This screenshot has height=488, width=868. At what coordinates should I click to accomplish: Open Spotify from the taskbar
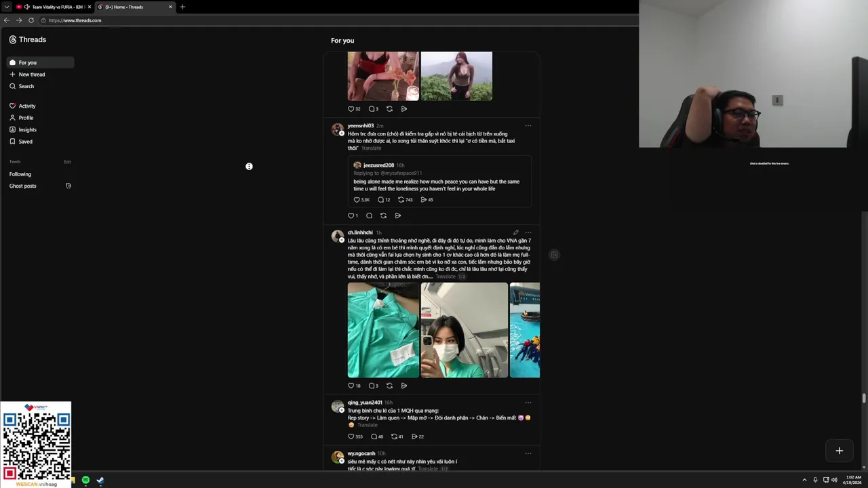(x=85, y=481)
